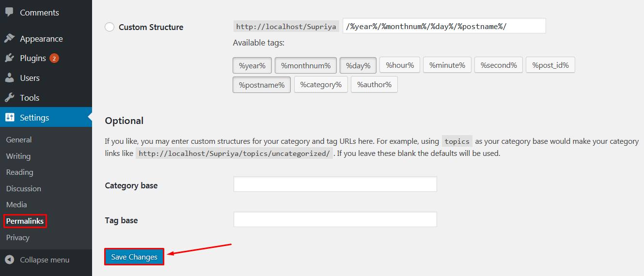Viewport: 644px width, 276px height.
Task: Add the %second% tag
Action: tap(499, 65)
